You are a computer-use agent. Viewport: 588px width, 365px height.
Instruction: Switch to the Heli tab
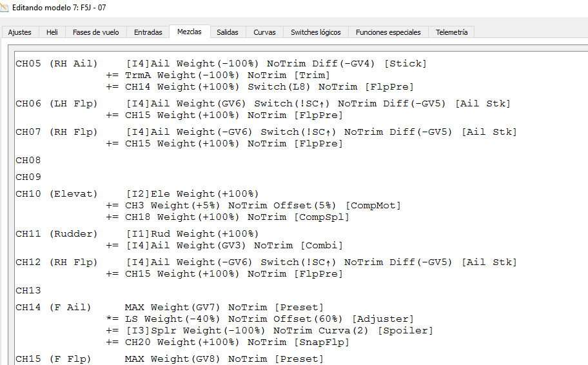(x=52, y=32)
